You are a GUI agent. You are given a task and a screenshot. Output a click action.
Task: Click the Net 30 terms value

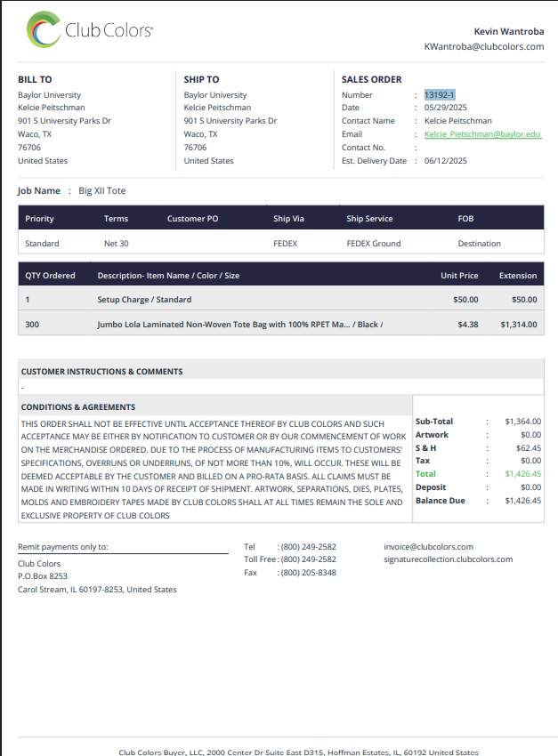[117, 244]
